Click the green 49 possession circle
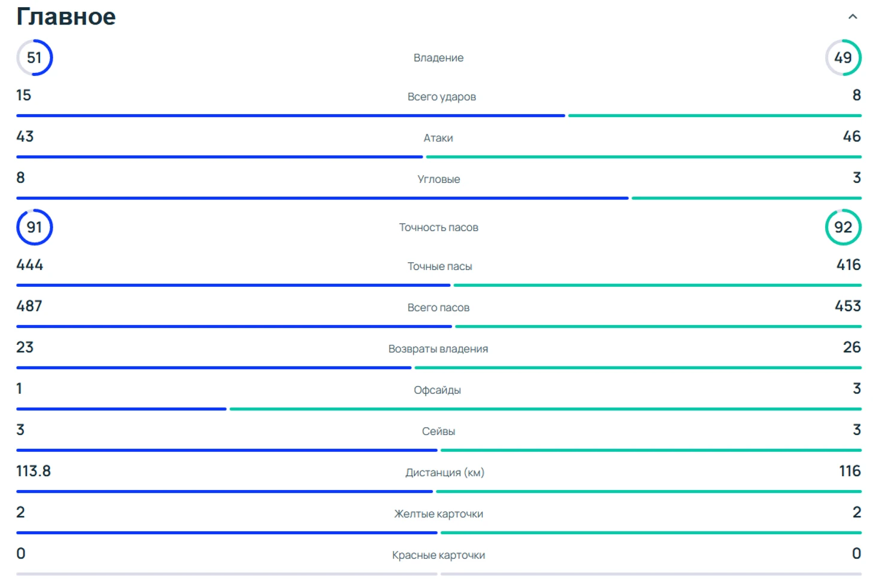Image resolution: width=873 pixels, height=588 pixels. point(843,57)
